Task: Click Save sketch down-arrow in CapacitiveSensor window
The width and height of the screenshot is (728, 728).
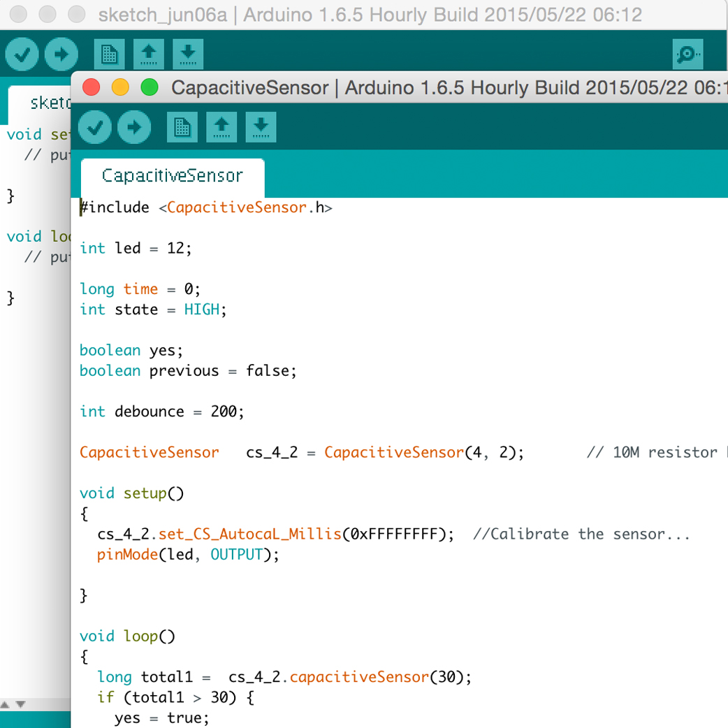Action: click(261, 126)
